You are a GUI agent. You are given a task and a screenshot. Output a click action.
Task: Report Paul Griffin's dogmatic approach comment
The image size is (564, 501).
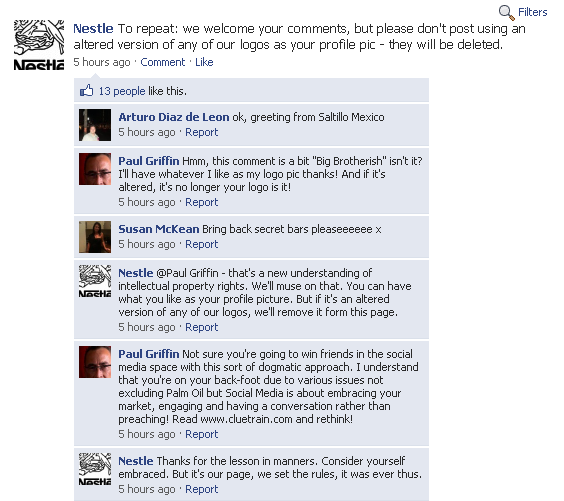(201, 434)
